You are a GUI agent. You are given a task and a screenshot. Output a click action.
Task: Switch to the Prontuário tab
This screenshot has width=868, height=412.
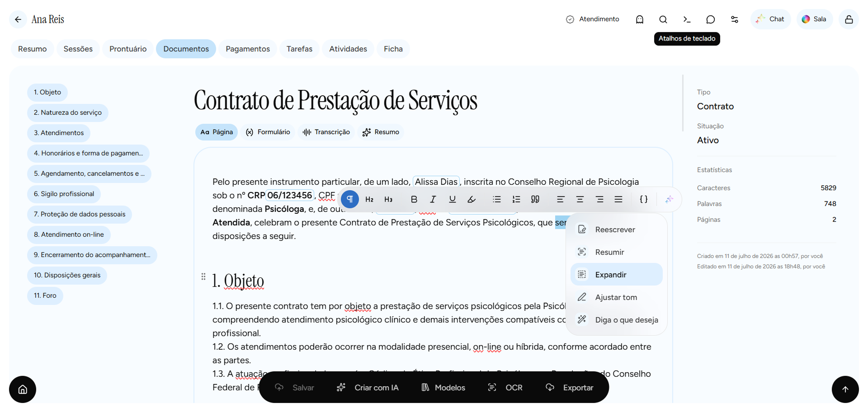coord(128,49)
